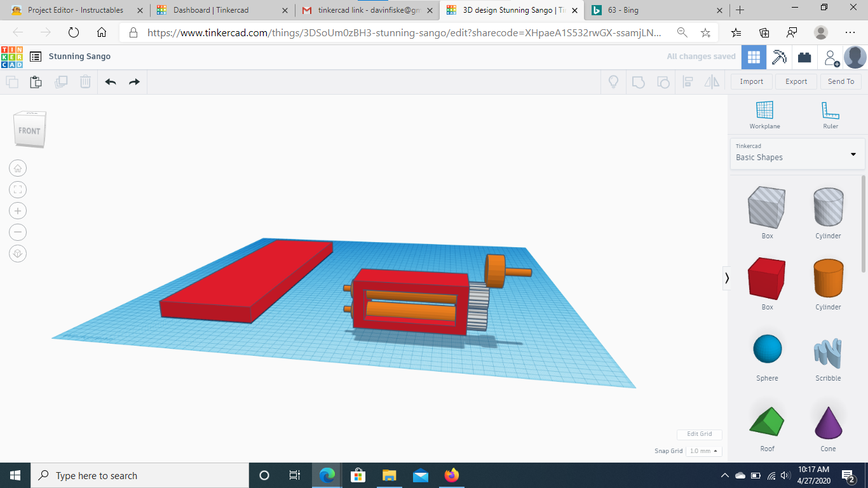Viewport: 868px width, 488px height.
Task: Refresh the page
Action: click(x=73, y=32)
